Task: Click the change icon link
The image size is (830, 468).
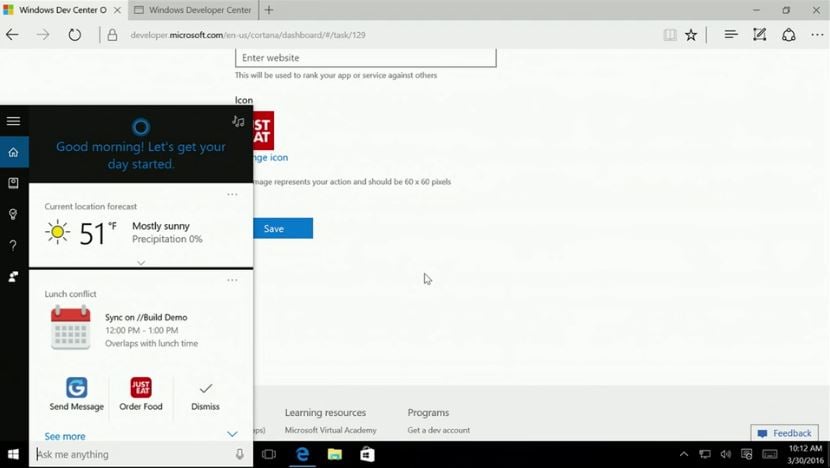Action: tap(270, 157)
